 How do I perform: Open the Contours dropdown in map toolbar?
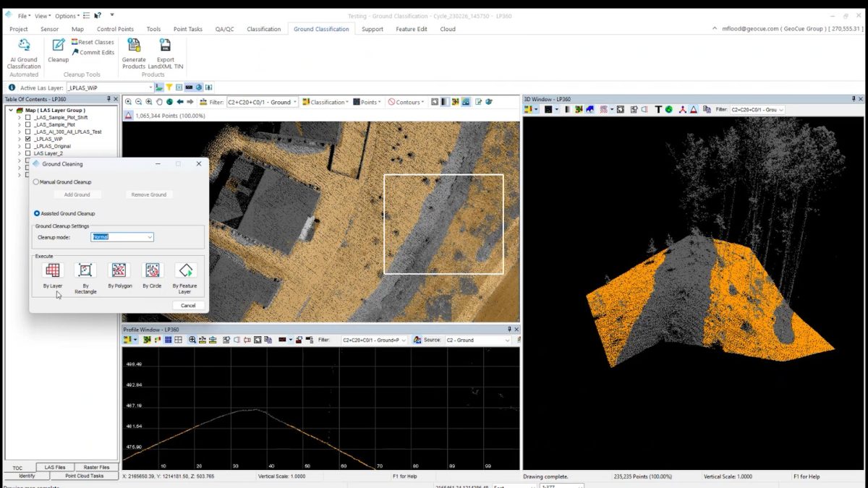[407, 102]
